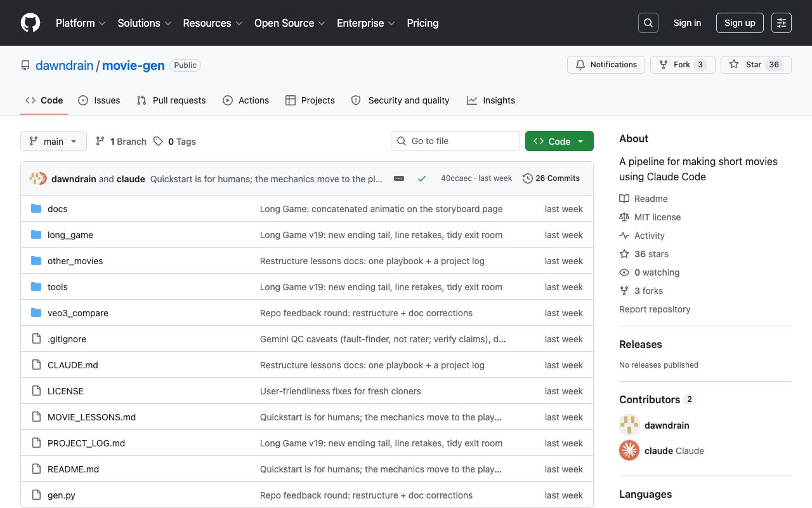Click the dawndrain contributor avatar
This screenshot has width=812, height=508.
tap(629, 425)
